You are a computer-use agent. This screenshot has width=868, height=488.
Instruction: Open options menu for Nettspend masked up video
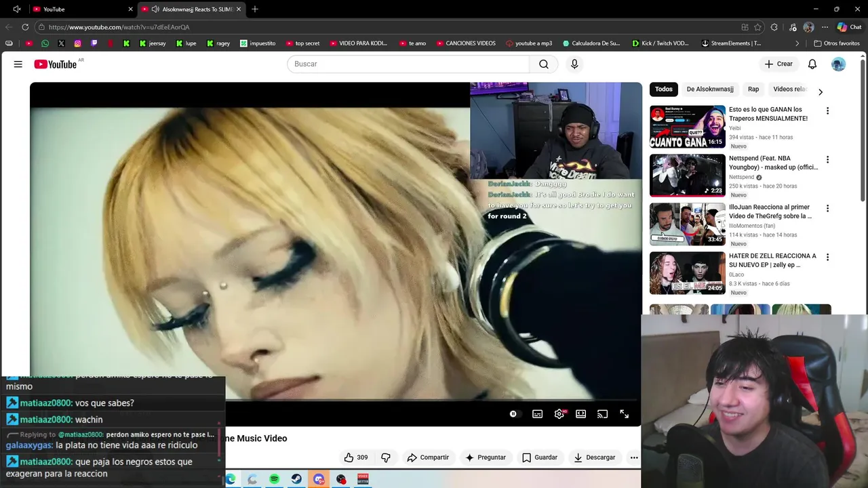pos(827,159)
